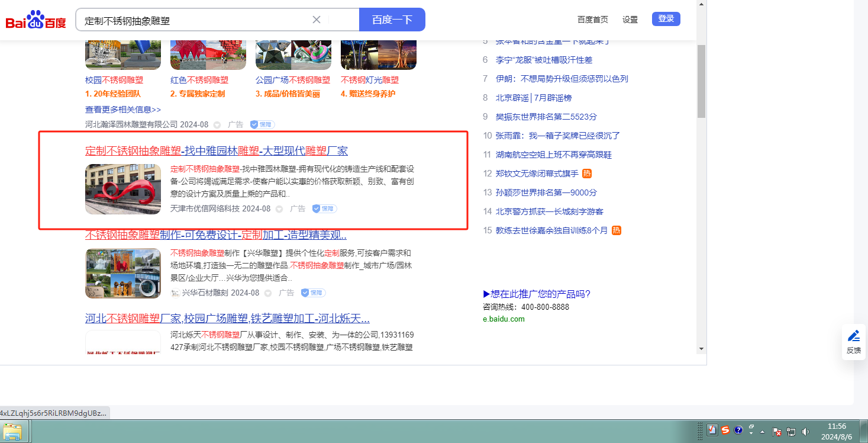Viewport: 868px width, 443px height.
Task: Click the Baidu logo
Action: click(x=36, y=20)
